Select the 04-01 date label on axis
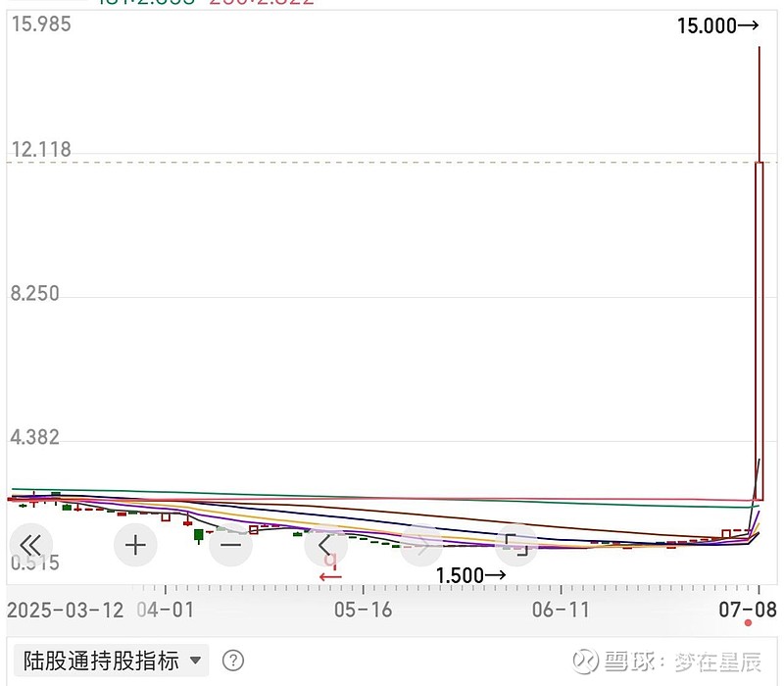784x686 pixels. [x=166, y=610]
